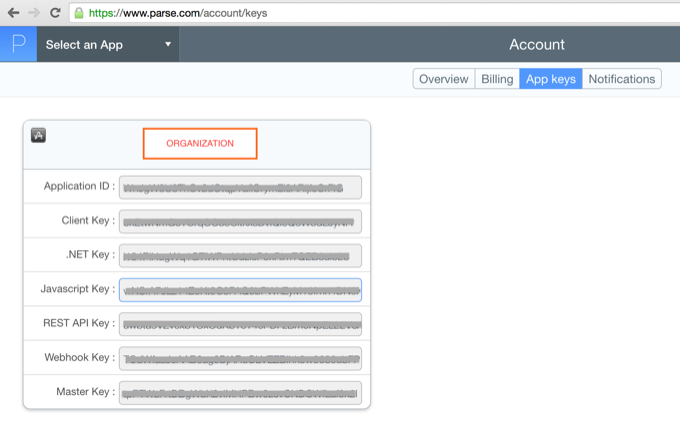Reload the page with the refresh icon
This screenshot has width=680, height=426.
55,14
